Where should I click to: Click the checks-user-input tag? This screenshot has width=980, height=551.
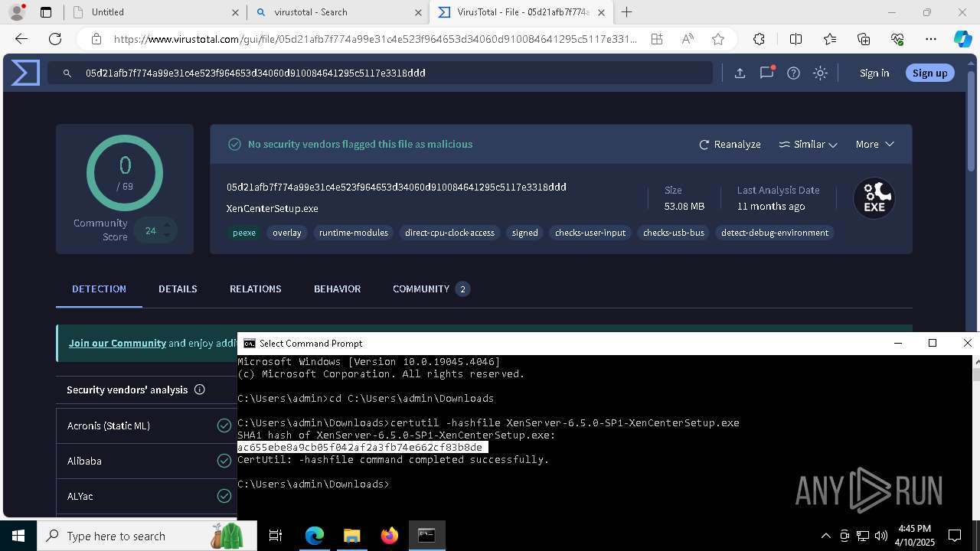pyautogui.click(x=590, y=233)
